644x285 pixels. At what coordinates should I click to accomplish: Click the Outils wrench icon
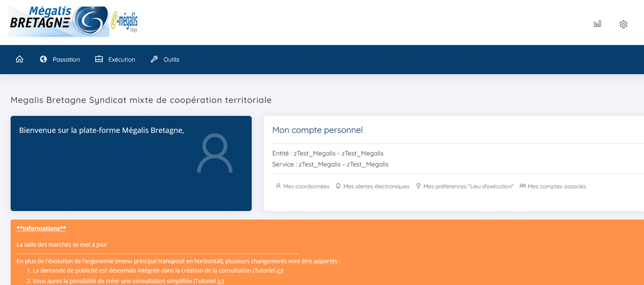(x=155, y=59)
